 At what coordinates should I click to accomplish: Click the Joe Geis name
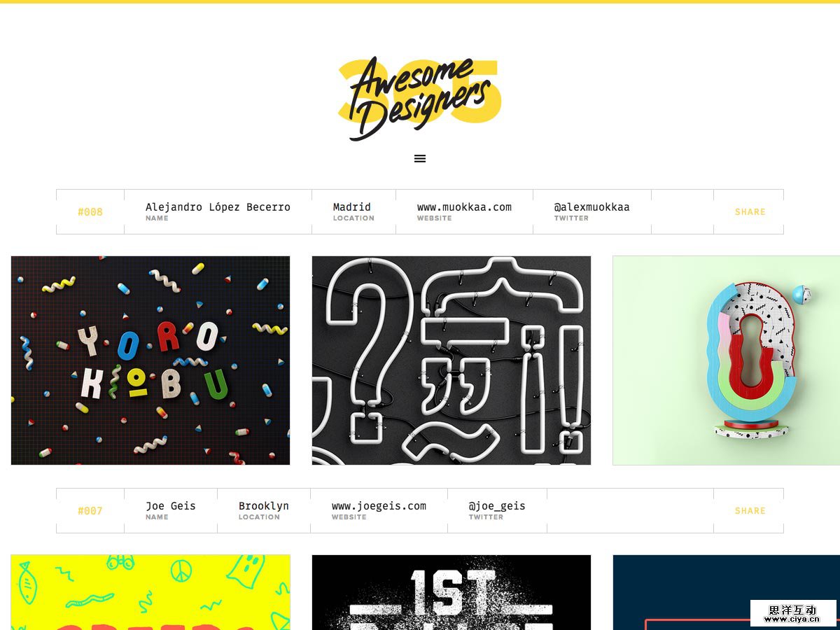pyautogui.click(x=171, y=506)
